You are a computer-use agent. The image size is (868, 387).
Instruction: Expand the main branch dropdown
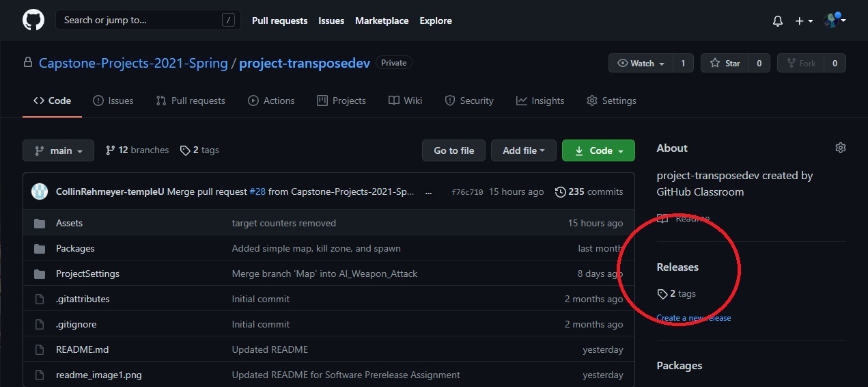coord(58,150)
